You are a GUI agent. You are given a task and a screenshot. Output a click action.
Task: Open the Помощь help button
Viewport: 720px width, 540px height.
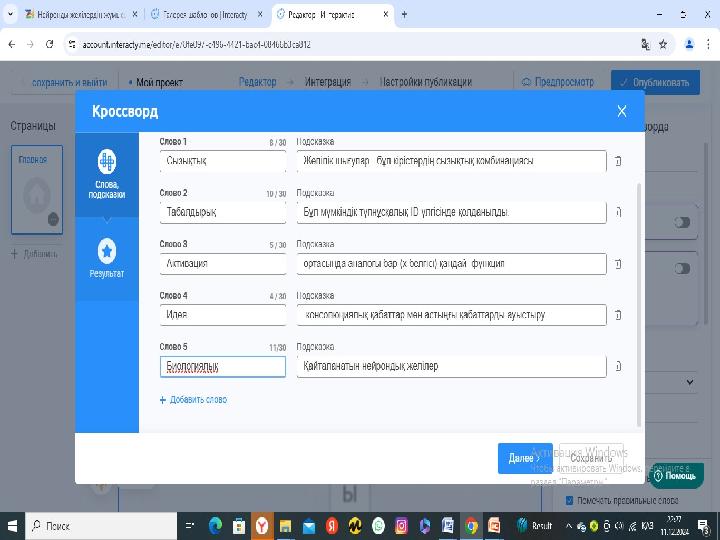point(676,476)
